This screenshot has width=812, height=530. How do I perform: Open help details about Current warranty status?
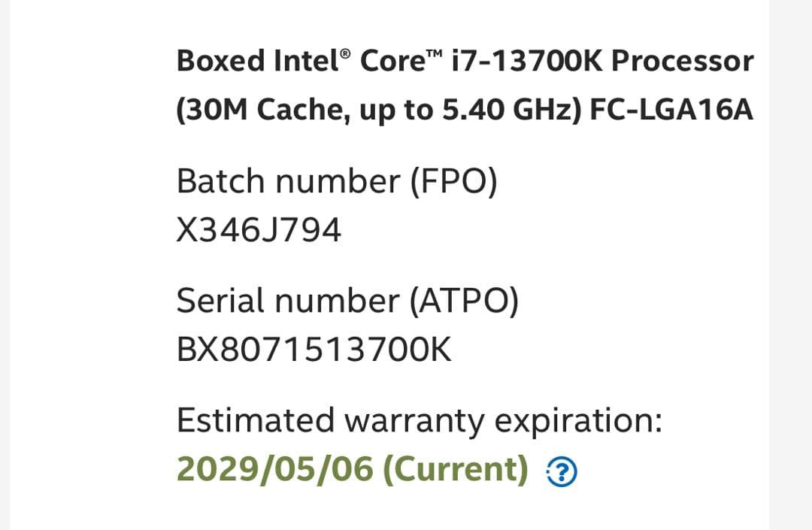pyautogui.click(x=562, y=471)
